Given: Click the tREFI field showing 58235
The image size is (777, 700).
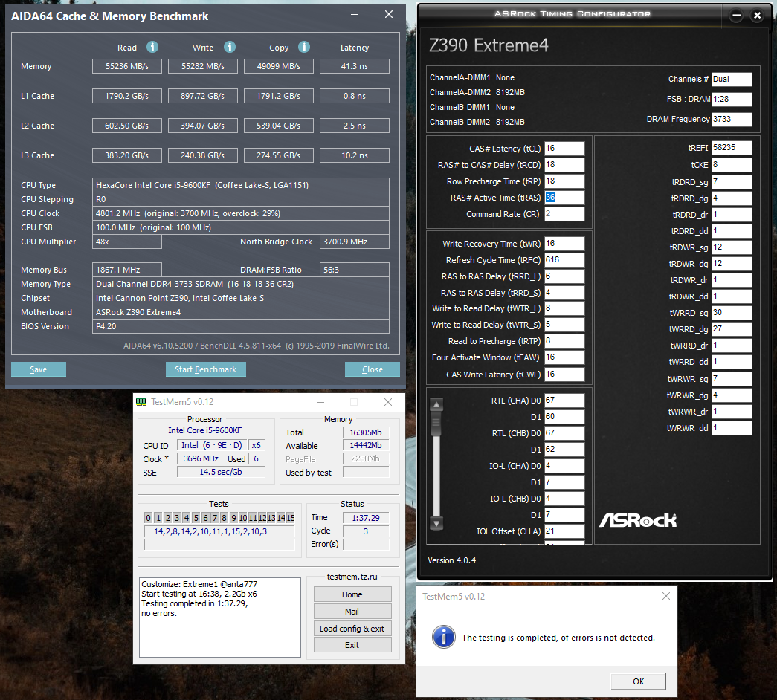Looking at the screenshot, I should [732, 148].
